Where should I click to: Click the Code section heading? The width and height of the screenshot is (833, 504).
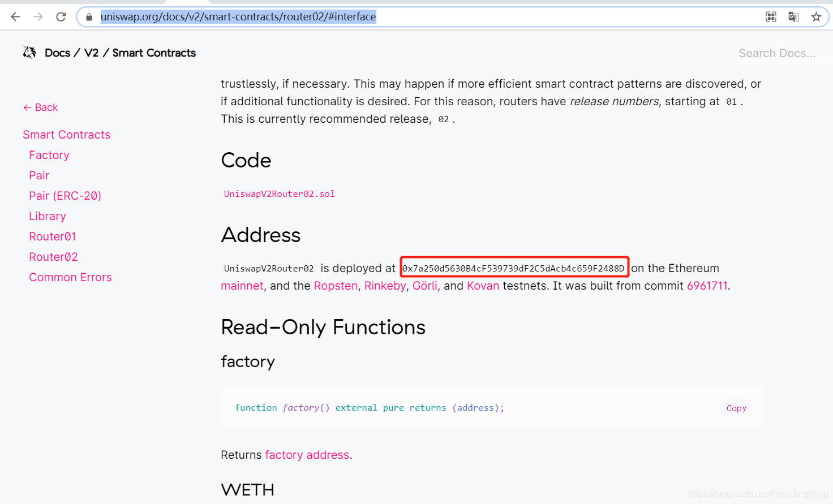coord(246,161)
